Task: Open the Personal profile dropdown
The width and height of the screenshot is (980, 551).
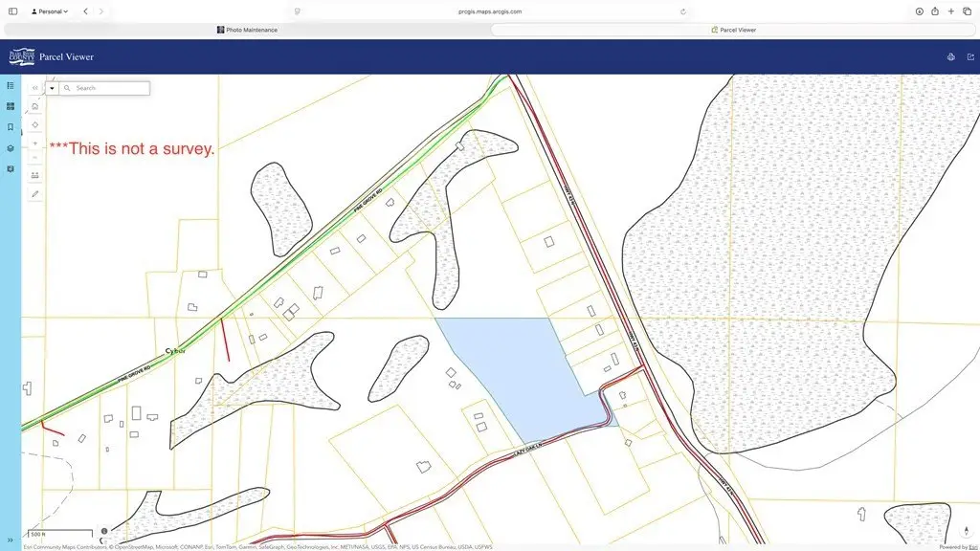Action: pyautogui.click(x=50, y=11)
